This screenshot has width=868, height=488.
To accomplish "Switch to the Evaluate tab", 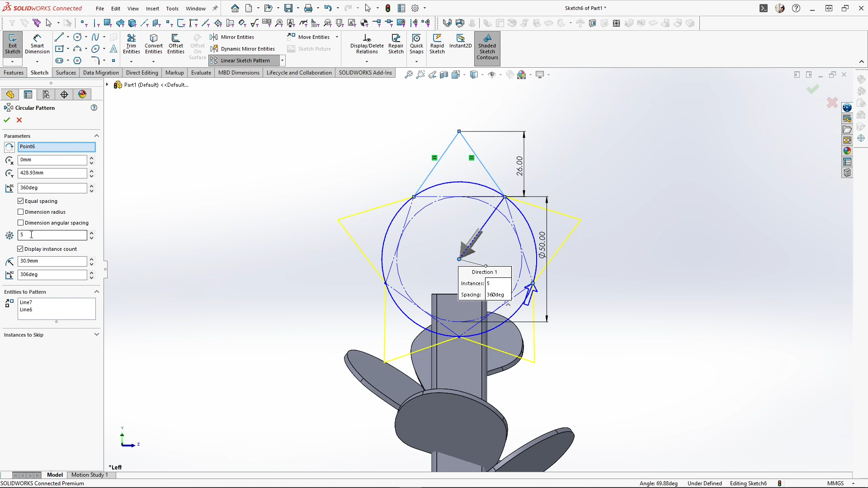I will [x=201, y=73].
